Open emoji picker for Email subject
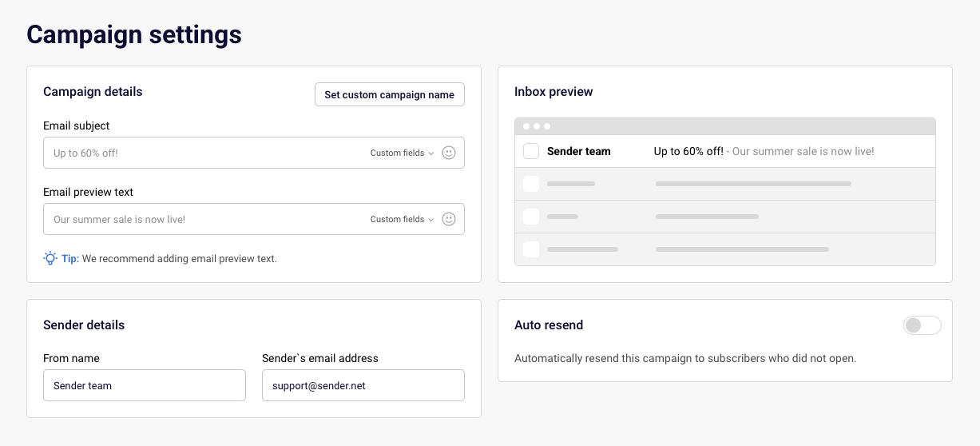This screenshot has width=980, height=446. [x=449, y=153]
